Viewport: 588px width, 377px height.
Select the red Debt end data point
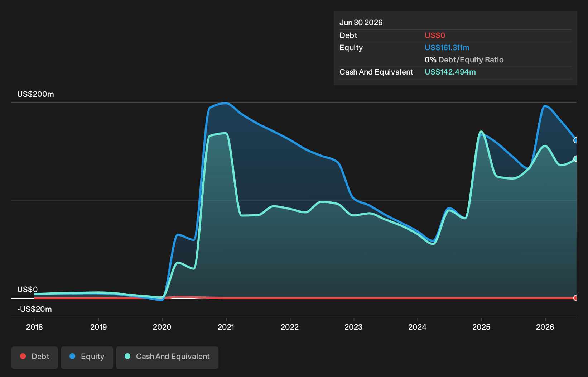point(576,298)
